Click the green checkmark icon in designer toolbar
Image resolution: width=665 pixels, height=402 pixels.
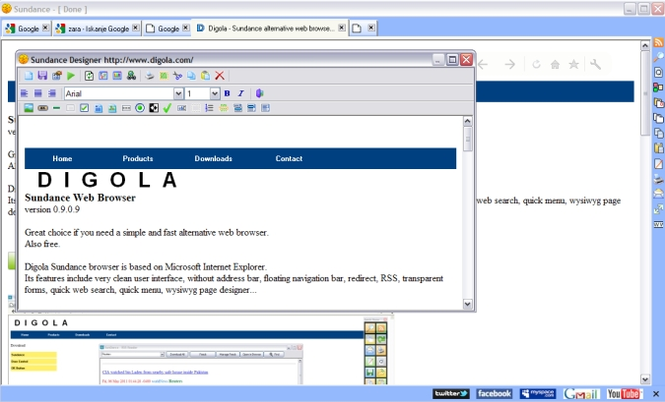[168, 108]
